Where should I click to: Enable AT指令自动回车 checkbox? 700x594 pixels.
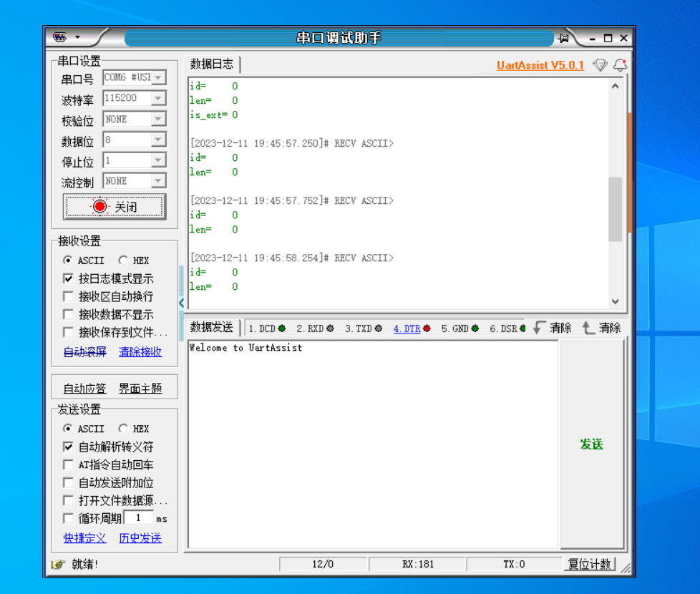pyautogui.click(x=68, y=465)
